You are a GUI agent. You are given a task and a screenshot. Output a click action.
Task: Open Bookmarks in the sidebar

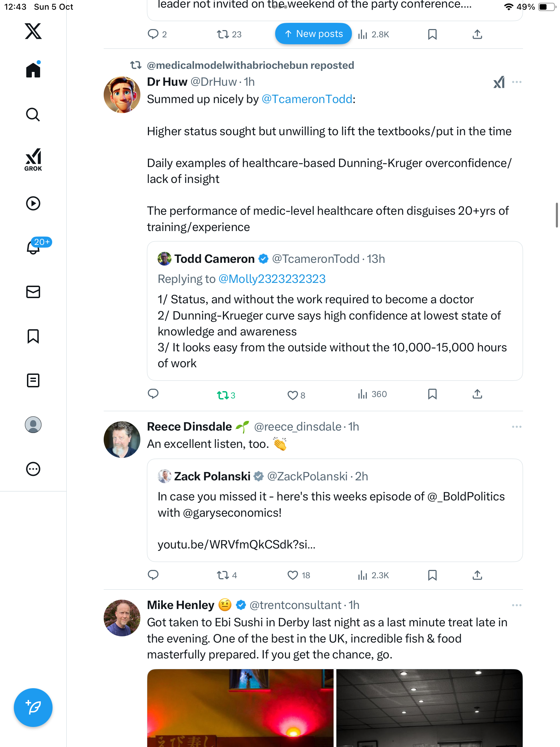click(x=33, y=336)
